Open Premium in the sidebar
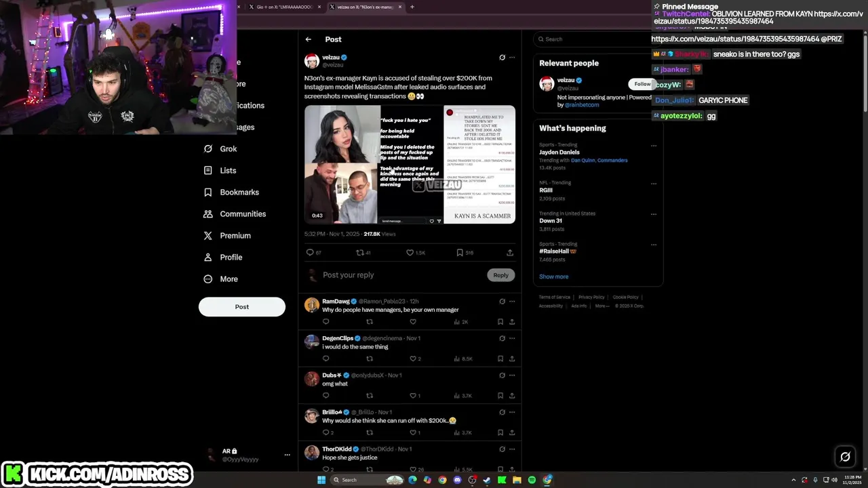868x488 pixels. tap(228, 236)
